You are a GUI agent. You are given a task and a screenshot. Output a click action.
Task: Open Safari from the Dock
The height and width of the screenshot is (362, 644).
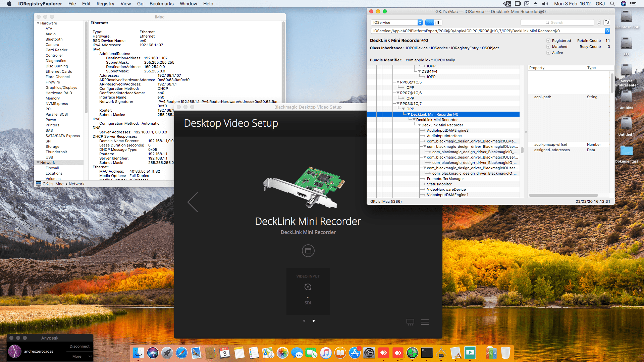pos(181,353)
